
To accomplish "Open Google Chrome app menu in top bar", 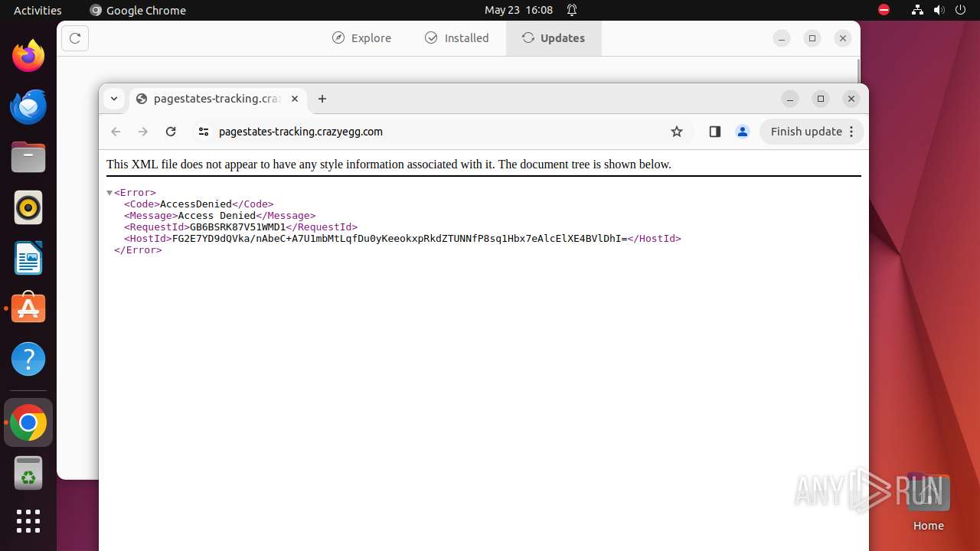I will coord(138,10).
